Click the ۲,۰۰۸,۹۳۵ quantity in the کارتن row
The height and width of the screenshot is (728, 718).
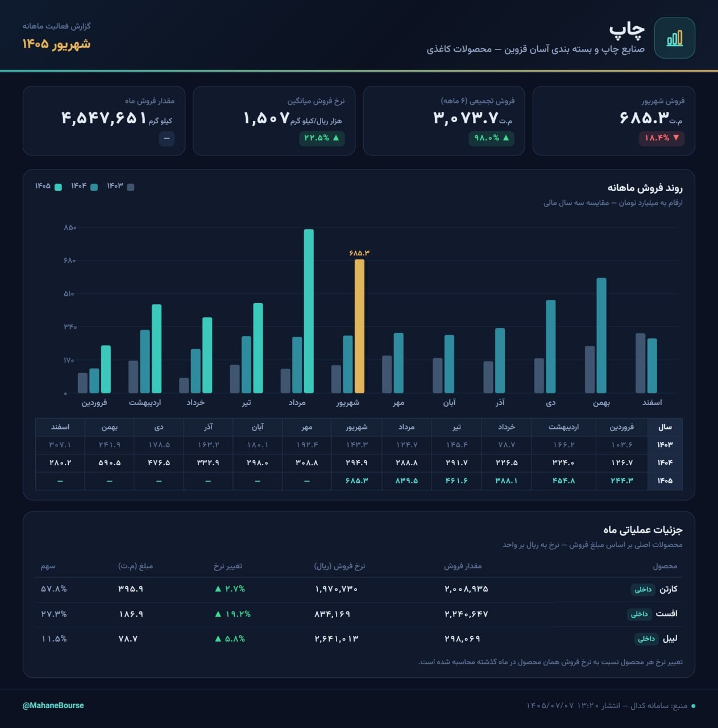coord(466,589)
